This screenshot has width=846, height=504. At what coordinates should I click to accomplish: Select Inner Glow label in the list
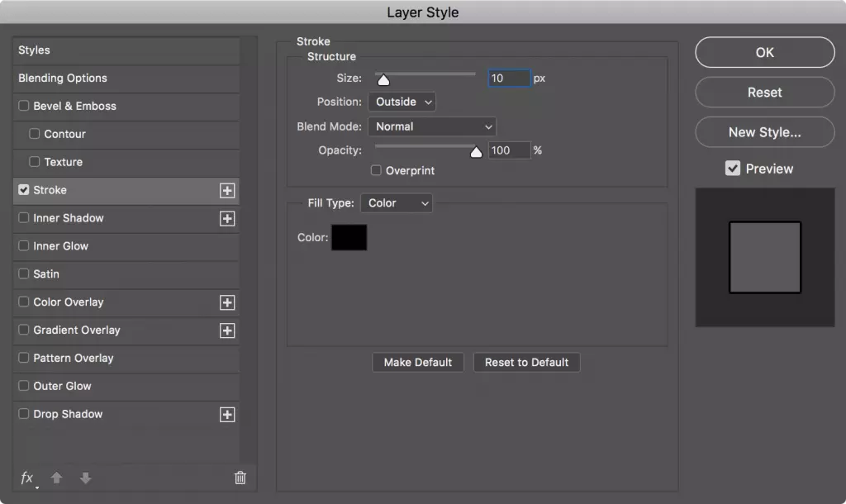(61, 246)
